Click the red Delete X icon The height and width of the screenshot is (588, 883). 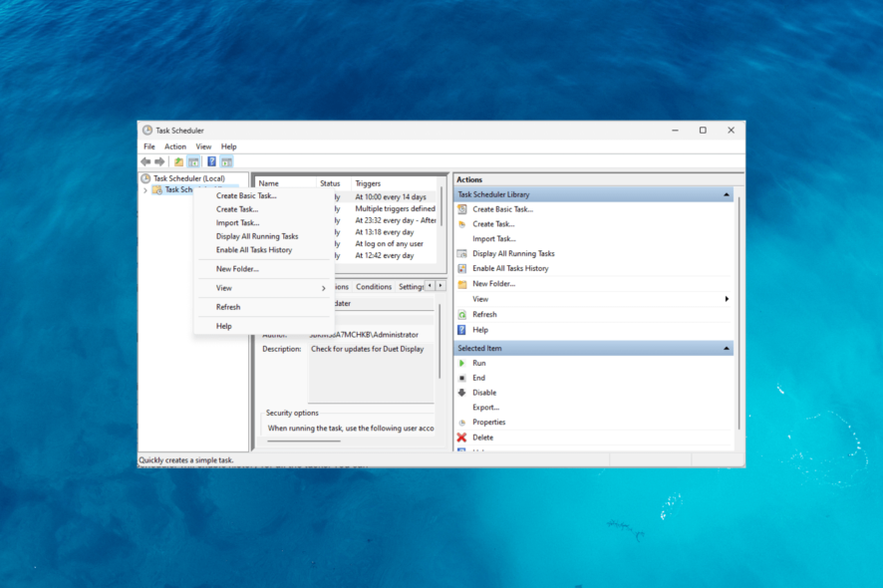tap(461, 437)
